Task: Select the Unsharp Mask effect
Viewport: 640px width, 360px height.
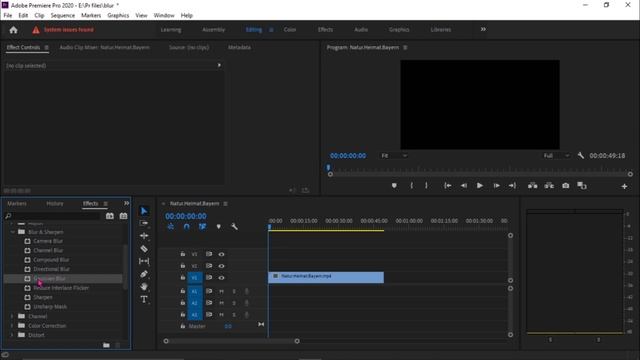Action: coord(50,307)
